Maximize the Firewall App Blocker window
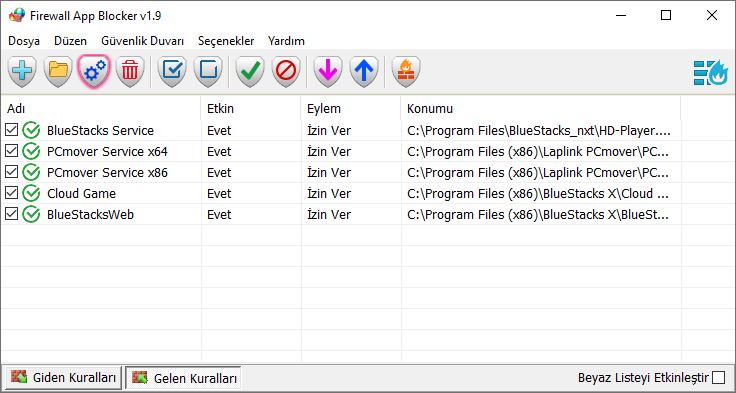Screen dimensions: 736x393 [666, 15]
